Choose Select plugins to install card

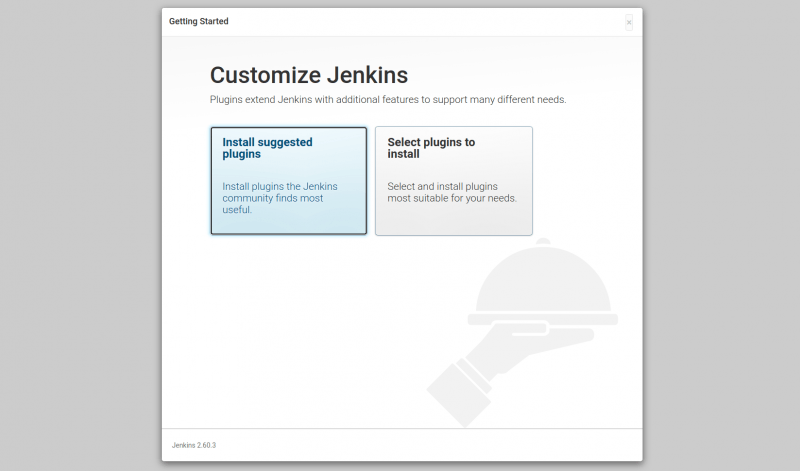click(454, 181)
